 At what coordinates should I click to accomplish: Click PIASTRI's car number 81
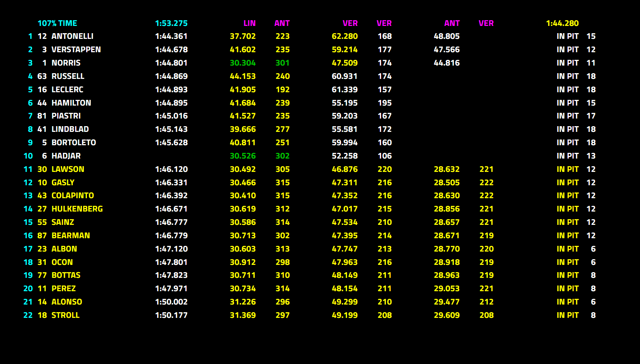click(42, 116)
